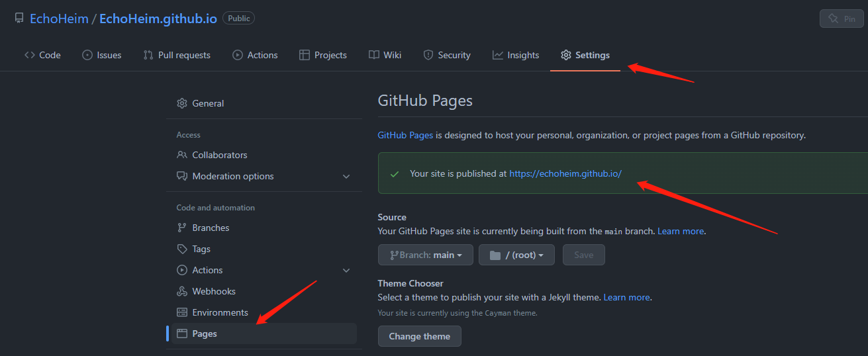Image resolution: width=868 pixels, height=356 pixels.
Task: Click the repository book icon beside EchoHeim
Action: point(19,19)
